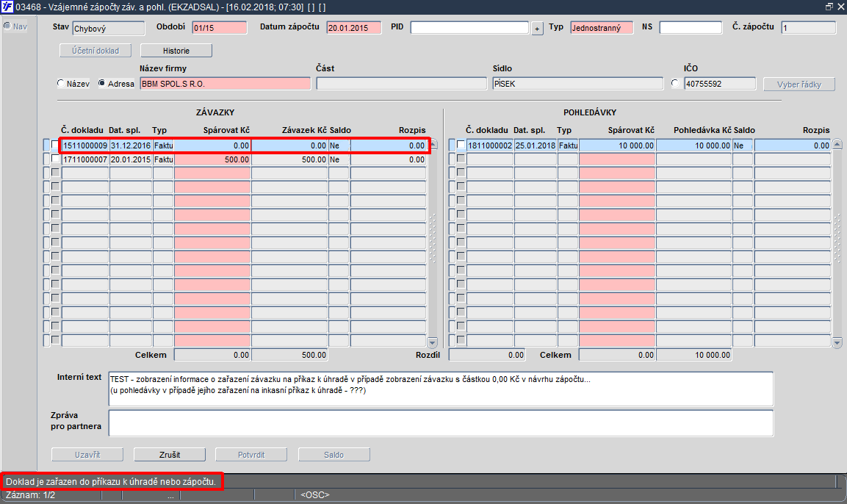This screenshot has width=847, height=504.
Task: Click the restore window icon in title bar
Action: 829,7
